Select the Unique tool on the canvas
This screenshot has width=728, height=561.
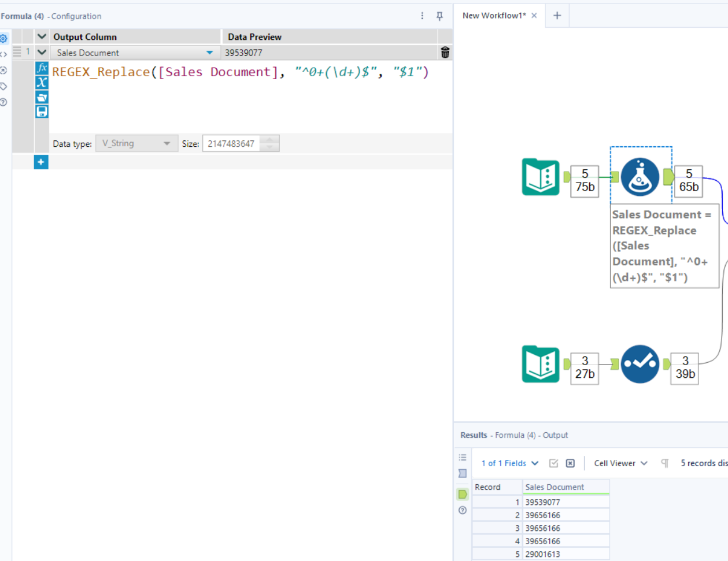coord(641,365)
